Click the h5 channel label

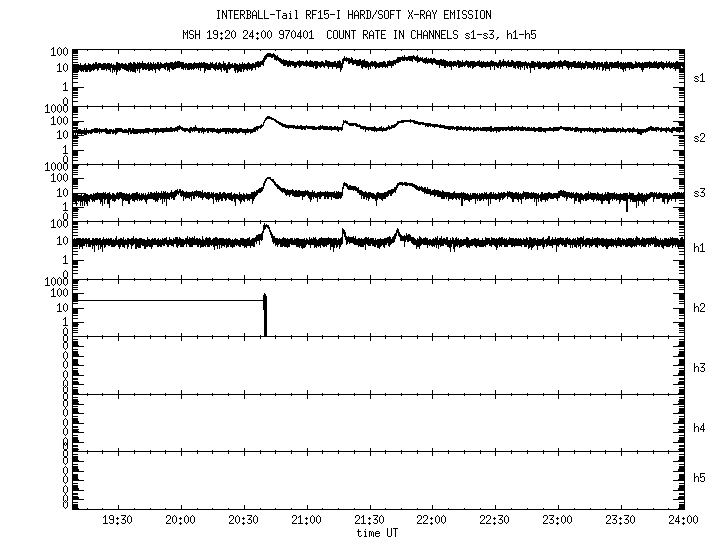point(701,478)
